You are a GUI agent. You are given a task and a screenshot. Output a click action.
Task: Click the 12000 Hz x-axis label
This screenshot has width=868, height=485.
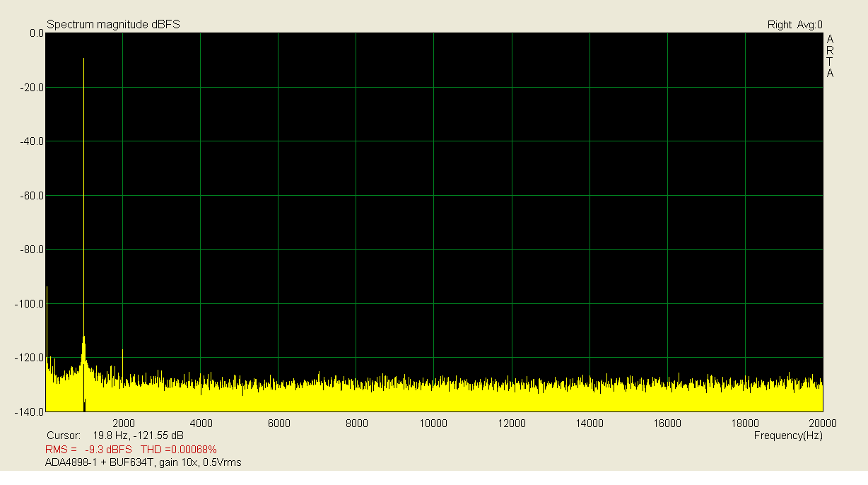512,423
